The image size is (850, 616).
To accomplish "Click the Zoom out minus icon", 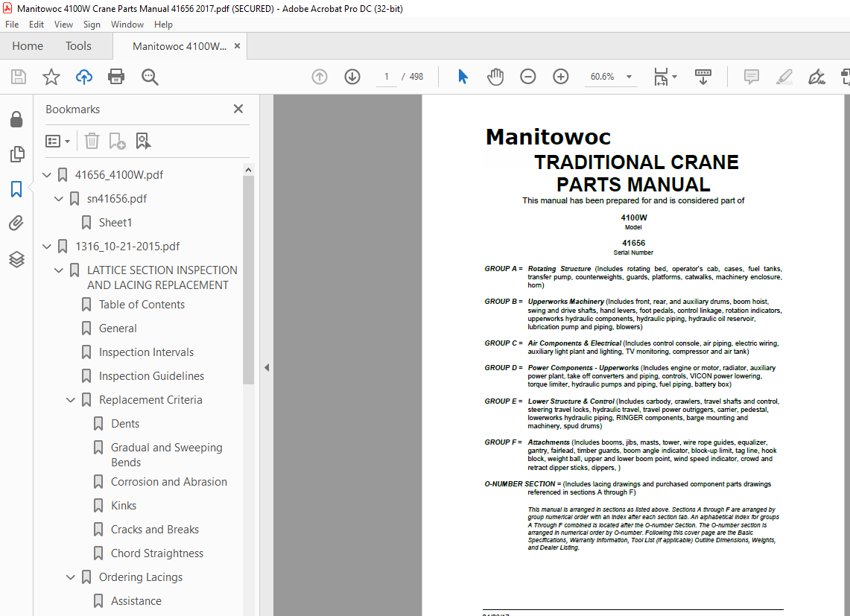I will [527, 77].
